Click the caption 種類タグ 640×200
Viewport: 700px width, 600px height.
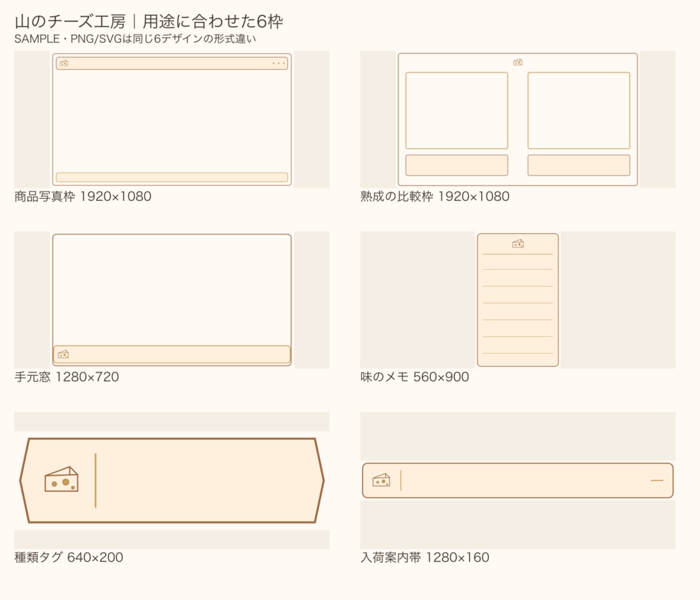click(x=69, y=557)
